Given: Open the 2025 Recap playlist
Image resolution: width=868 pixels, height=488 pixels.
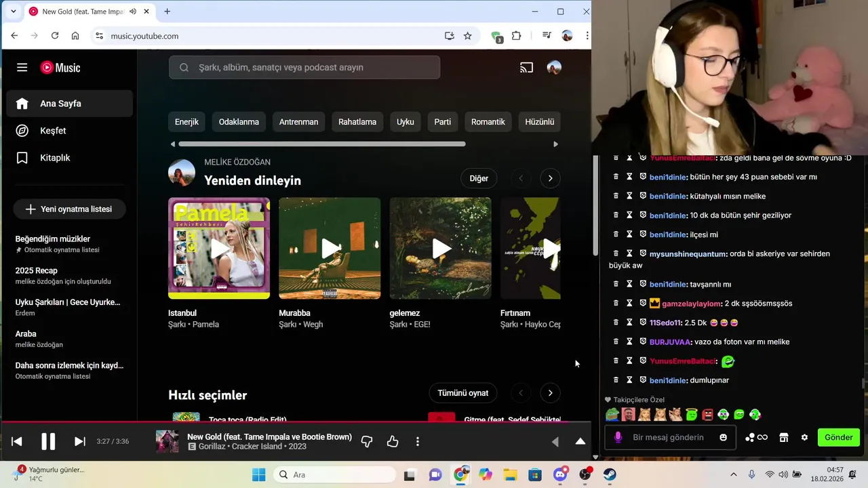Looking at the screenshot, I should pyautogui.click(x=70, y=276).
